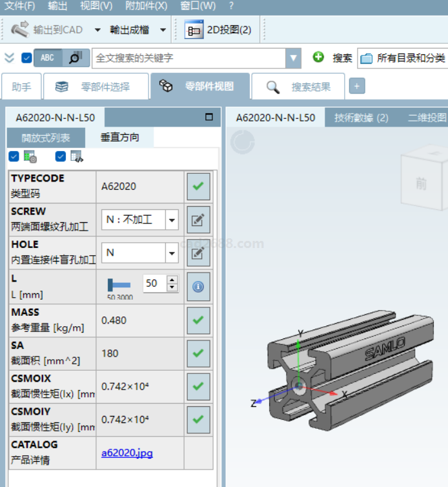The width and height of the screenshot is (448, 487).
Task: Click the 输出到CAD button
Action: click(x=49, y=30)
